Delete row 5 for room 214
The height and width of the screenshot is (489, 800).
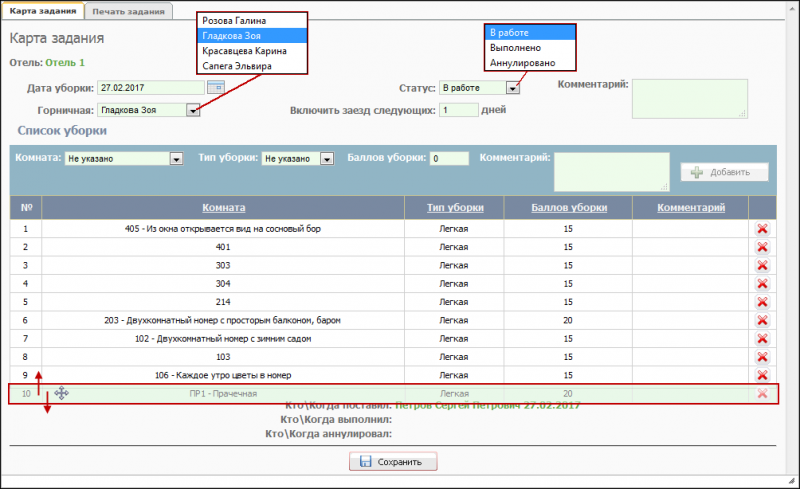pos(762,302)
